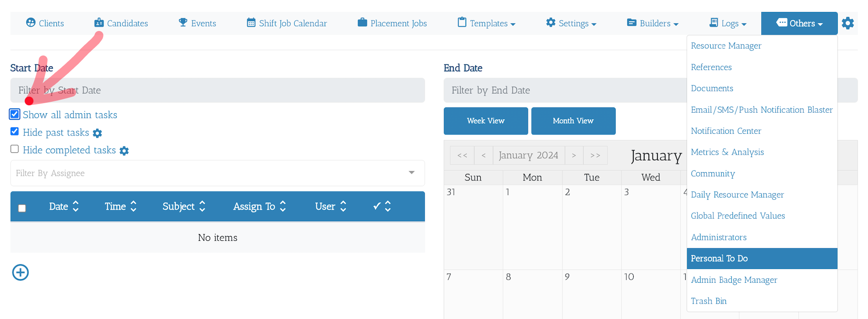This screenshot has height=319, width=868.
Task: Toggle the Hide past tasks checkbox
Action: click(14, 131)
